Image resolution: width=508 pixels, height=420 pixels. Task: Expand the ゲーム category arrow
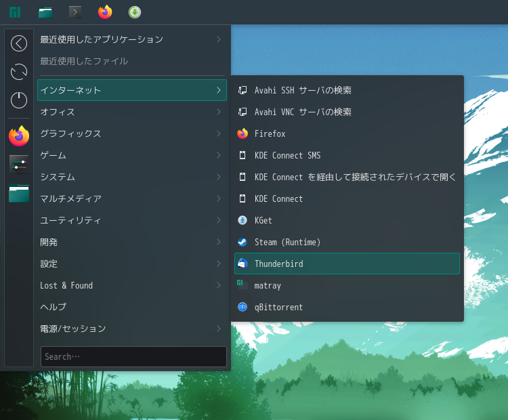[219, 155]
